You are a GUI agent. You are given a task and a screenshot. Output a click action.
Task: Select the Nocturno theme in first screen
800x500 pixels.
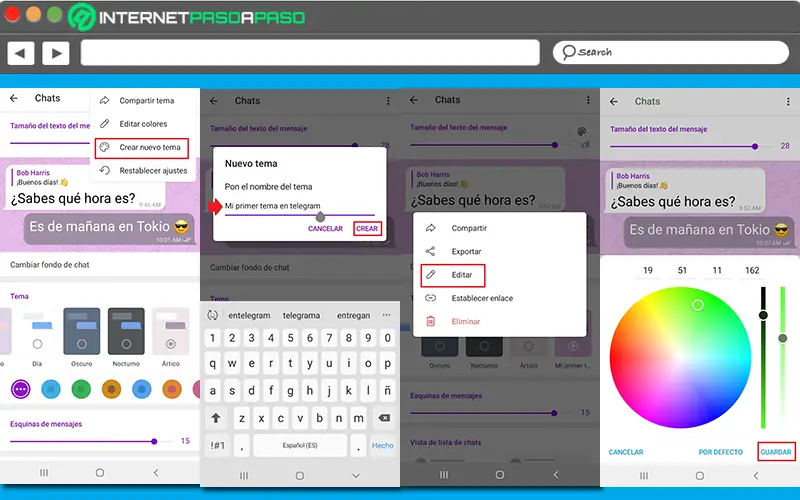(x=126, y=331)
